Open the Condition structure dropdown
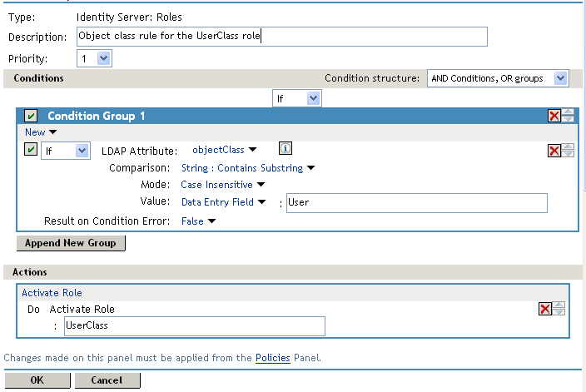Screen dimensions: 586x392 [497, 78]
